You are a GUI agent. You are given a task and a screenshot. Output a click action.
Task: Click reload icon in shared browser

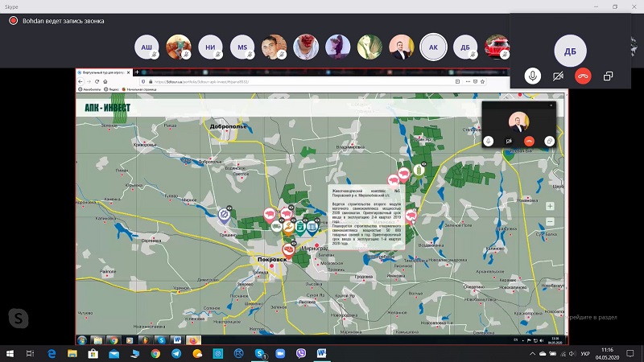pos(97,82)
